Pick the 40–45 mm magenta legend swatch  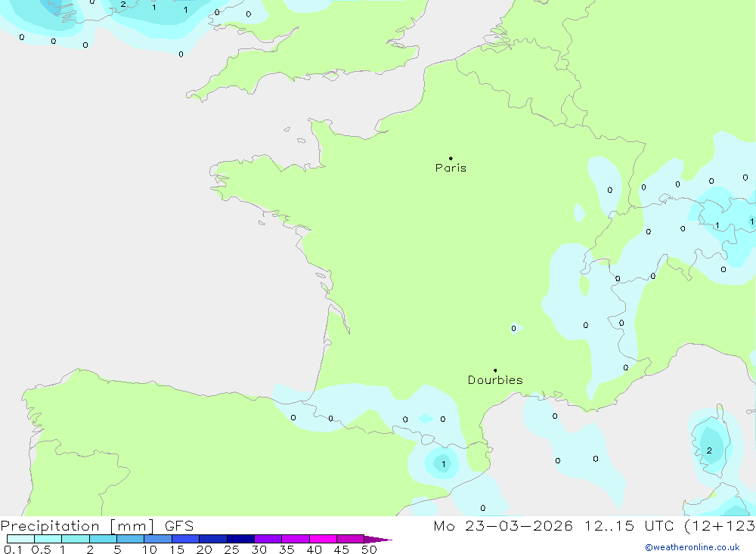323,539
